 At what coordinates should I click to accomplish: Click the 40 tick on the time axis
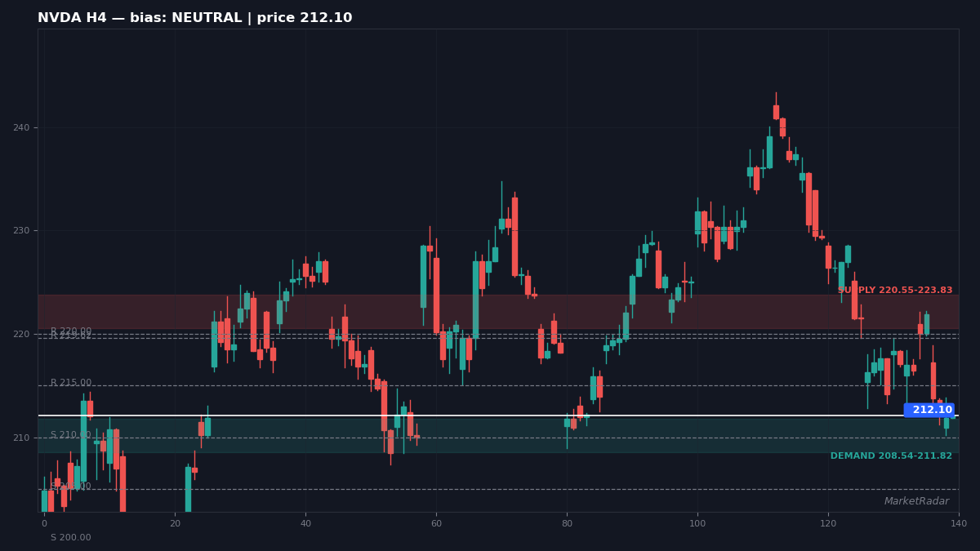tap(305, 524)
